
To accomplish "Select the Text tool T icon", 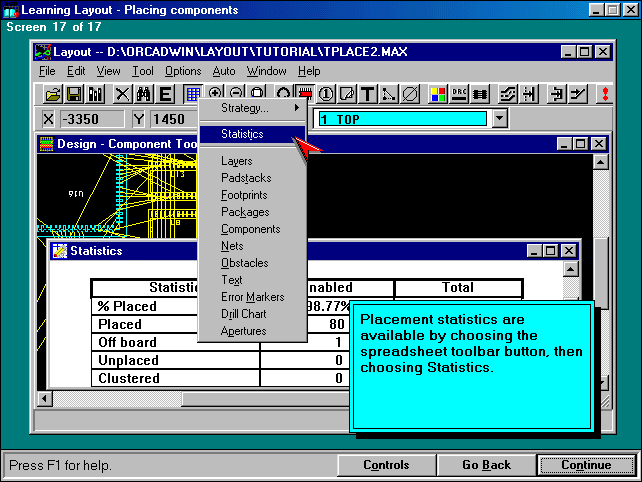I will click(367, 94).
